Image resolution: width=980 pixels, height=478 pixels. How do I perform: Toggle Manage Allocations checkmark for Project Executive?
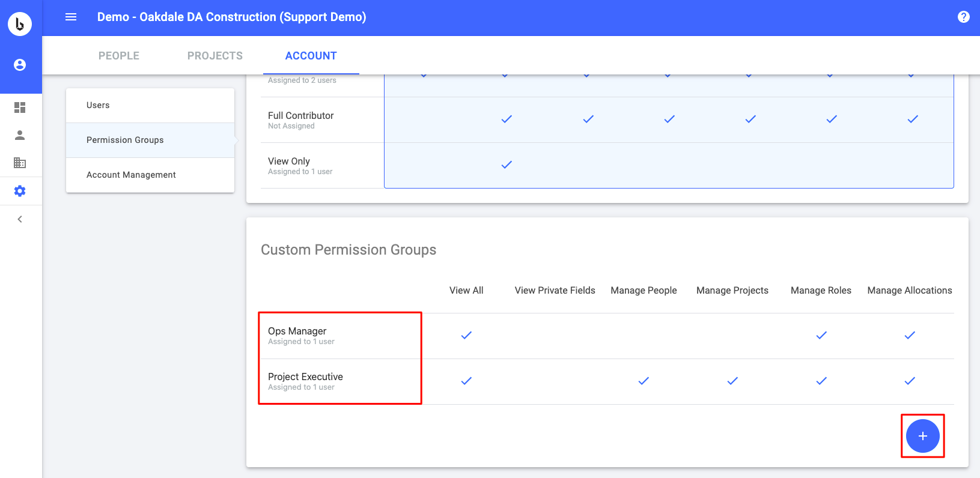pyautogui.click(x=910, y=381)
